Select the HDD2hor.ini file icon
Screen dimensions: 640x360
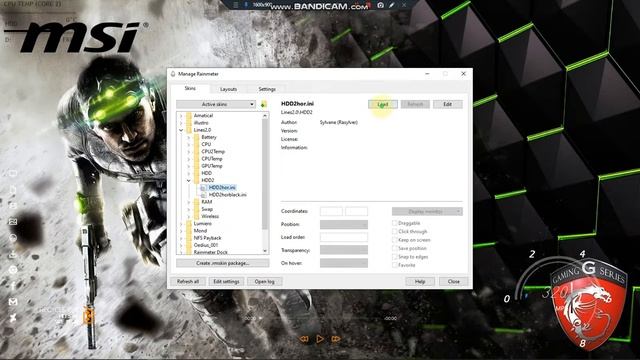coord(203,188)
